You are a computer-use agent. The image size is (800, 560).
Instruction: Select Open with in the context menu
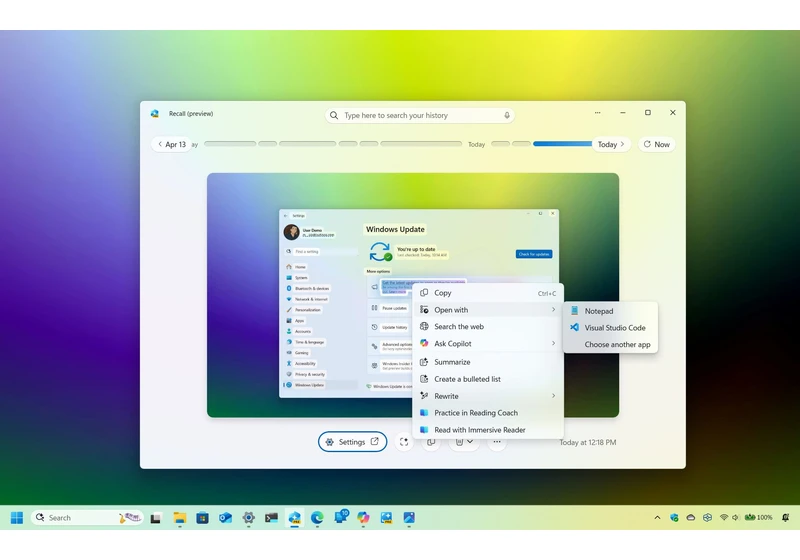(488, 310)
